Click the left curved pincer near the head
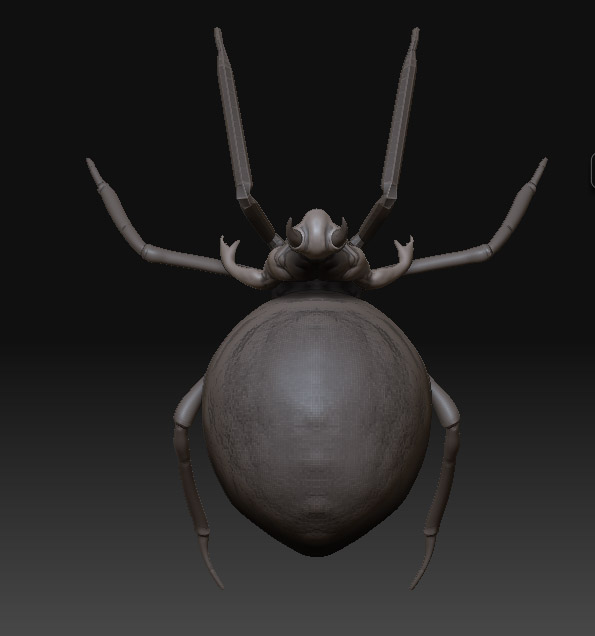The image size is (595, 636). click(239, 262)
